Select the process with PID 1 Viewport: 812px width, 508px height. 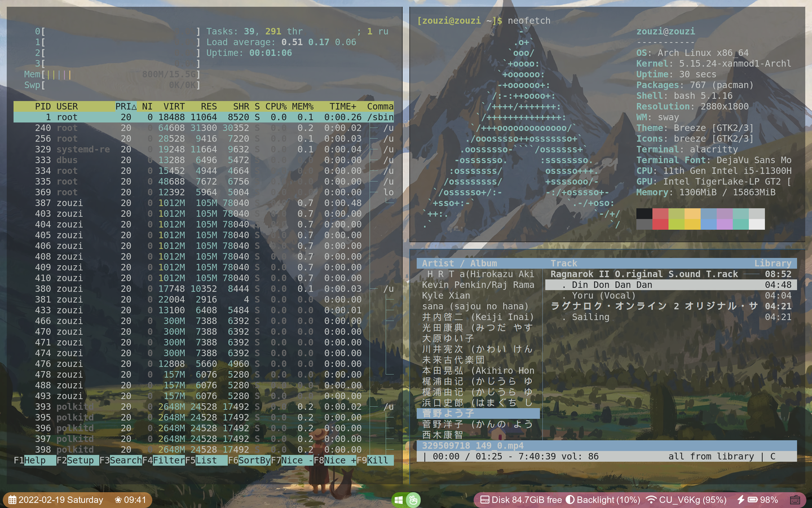pyautogui.click(x=169, y=117)
